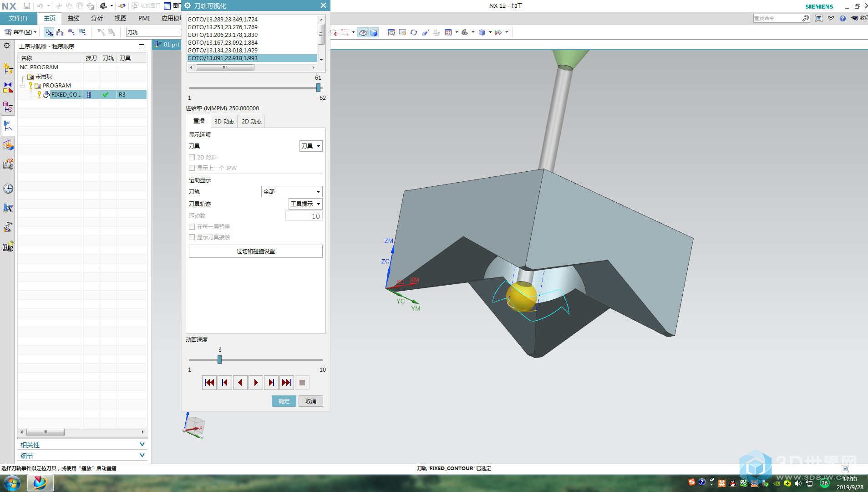
Task: Open the Part Navigator sidebar icon
Action: pyautogui.click(x=8, y=107)
